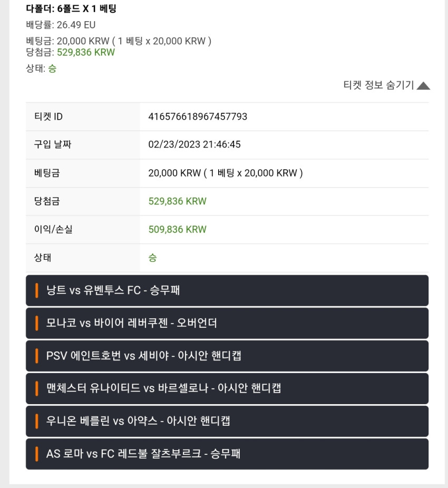Screen dimensions: 448x488
Task: Click the green 승 status in table
Action: coord(152,258)
